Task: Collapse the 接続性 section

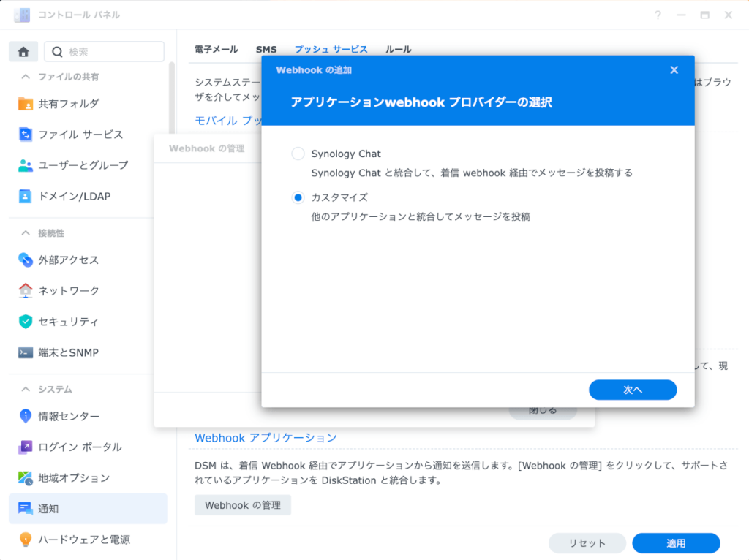Action: [x=26, y=233]
